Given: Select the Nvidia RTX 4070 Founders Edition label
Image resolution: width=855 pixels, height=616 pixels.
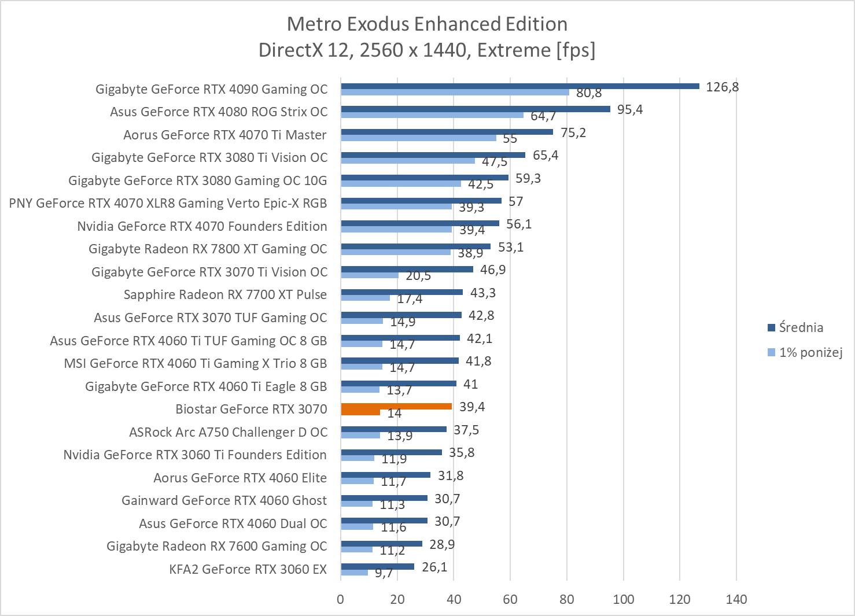Looking at the screenshot, I should (x=202, y=226).
